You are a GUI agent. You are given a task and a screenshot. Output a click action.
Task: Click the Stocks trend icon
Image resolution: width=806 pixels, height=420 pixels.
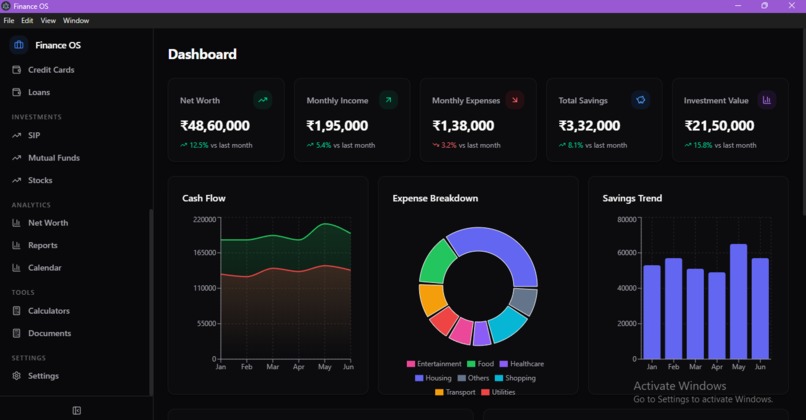(x=16, y=180)
